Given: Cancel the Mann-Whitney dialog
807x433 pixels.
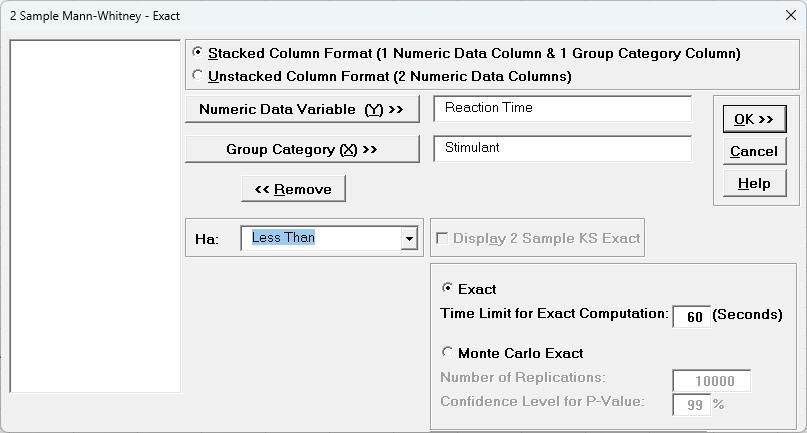Looking at the screenshot, I should click(x=753, y=151).
